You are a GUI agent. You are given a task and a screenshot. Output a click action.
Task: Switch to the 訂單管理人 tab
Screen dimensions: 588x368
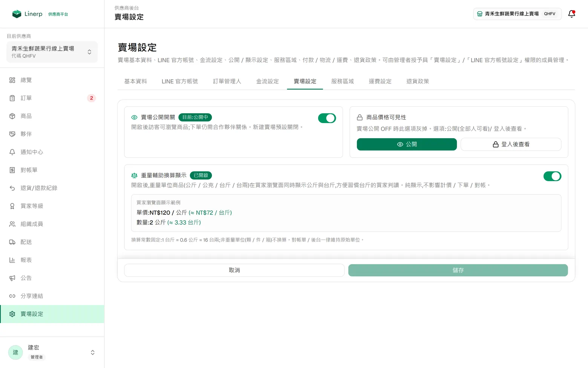click(227, 81)
